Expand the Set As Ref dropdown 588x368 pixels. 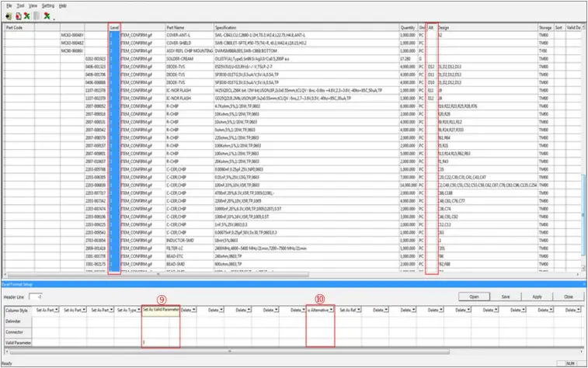359,310
